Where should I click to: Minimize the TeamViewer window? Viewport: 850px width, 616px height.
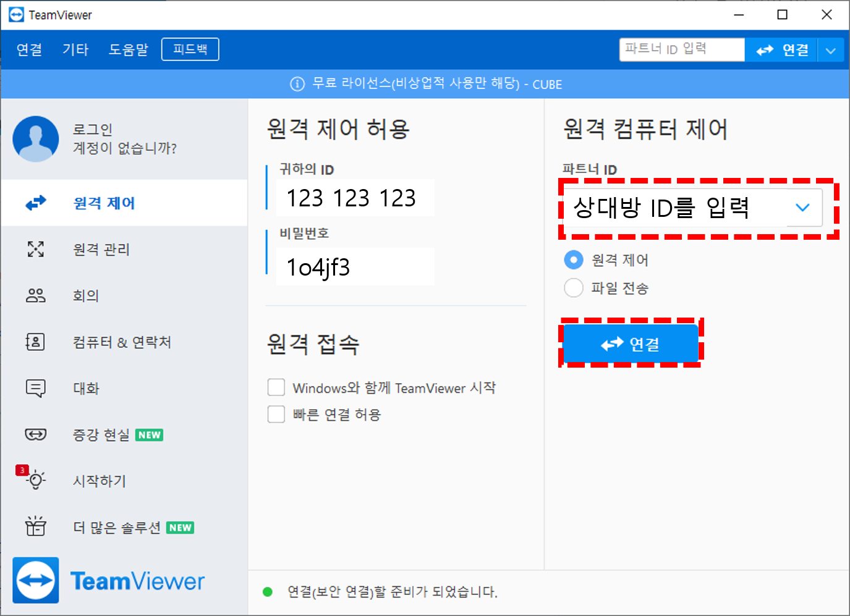(739, 15)
